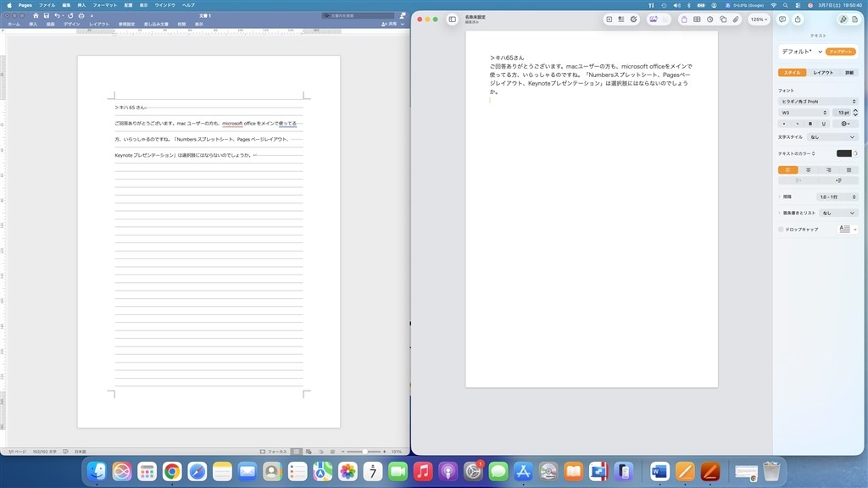
Task: Switch to Word's レイアウト ribbon tab
Action: pyautogui.click(x=99, y=25)
